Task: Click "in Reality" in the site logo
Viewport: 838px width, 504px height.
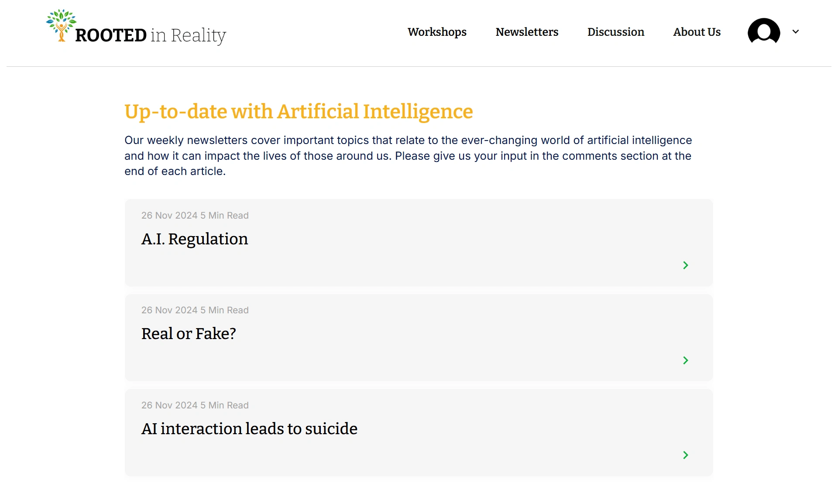Action: (x=188, y=35)
